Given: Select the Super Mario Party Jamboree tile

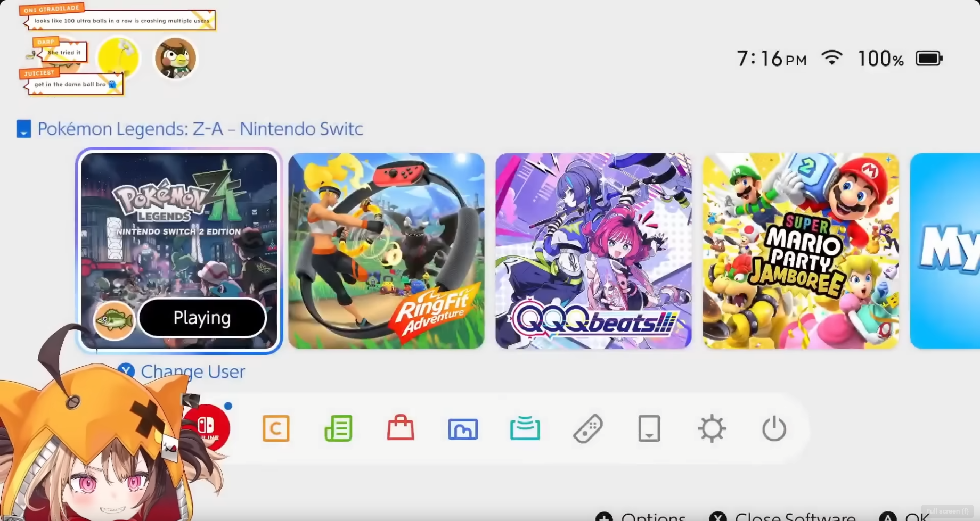Looking at the screenshot, I should pos(801,251).
